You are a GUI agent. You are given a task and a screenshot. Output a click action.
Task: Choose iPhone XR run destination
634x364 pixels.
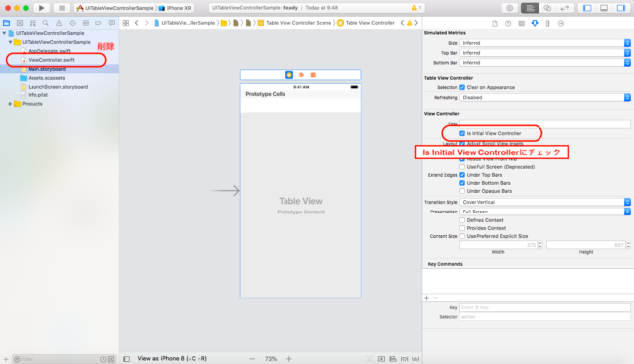coord(175,8)
